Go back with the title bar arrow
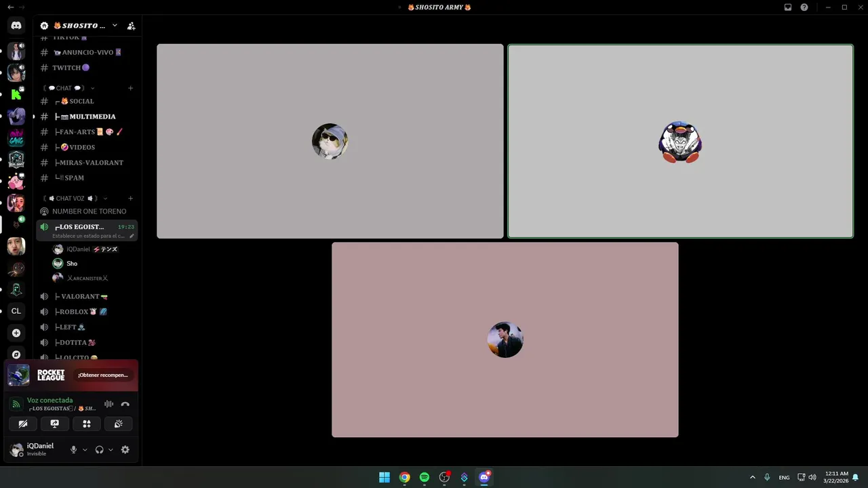Screen dimensions: 868x488 10,7
